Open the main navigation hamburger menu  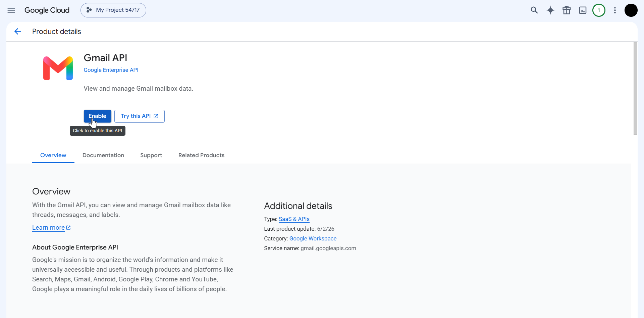coord(11,10)
